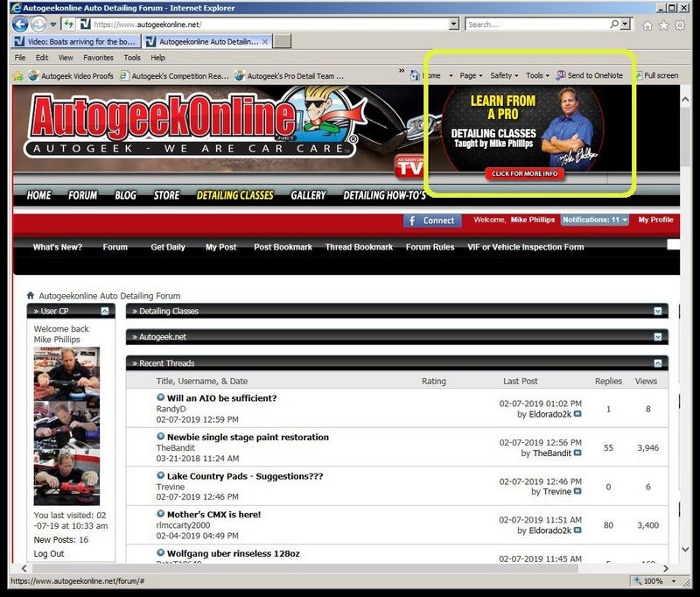Expand the Autogeek.net section
The height and width of the screenshot is (597, 700).
tap(658, 337)
